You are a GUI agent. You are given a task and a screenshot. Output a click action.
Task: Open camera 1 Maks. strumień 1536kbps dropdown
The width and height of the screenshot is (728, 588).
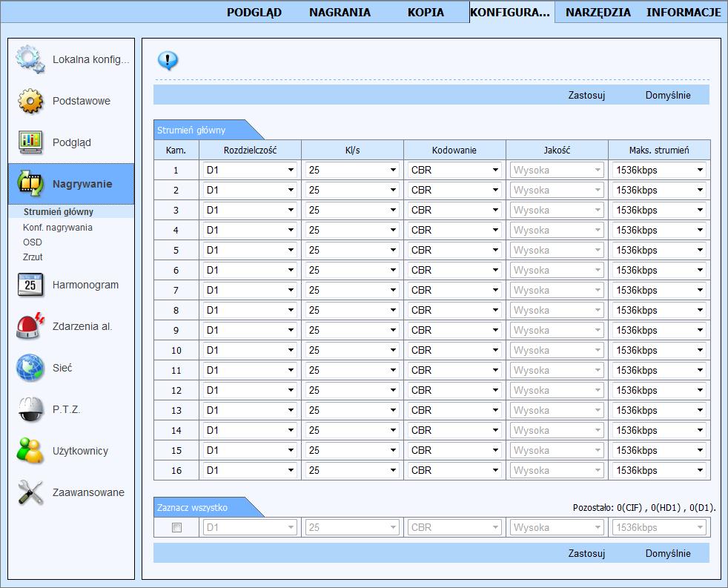659,170
